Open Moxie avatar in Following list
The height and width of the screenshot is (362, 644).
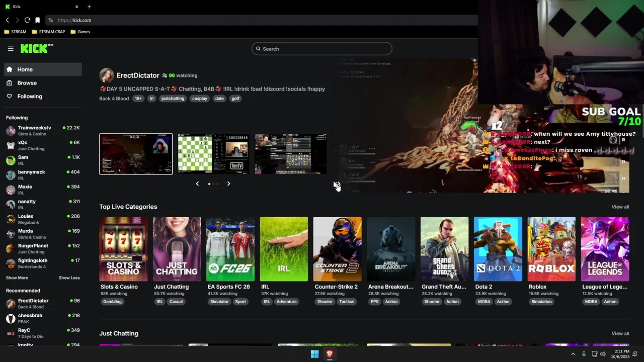(11, 190)
